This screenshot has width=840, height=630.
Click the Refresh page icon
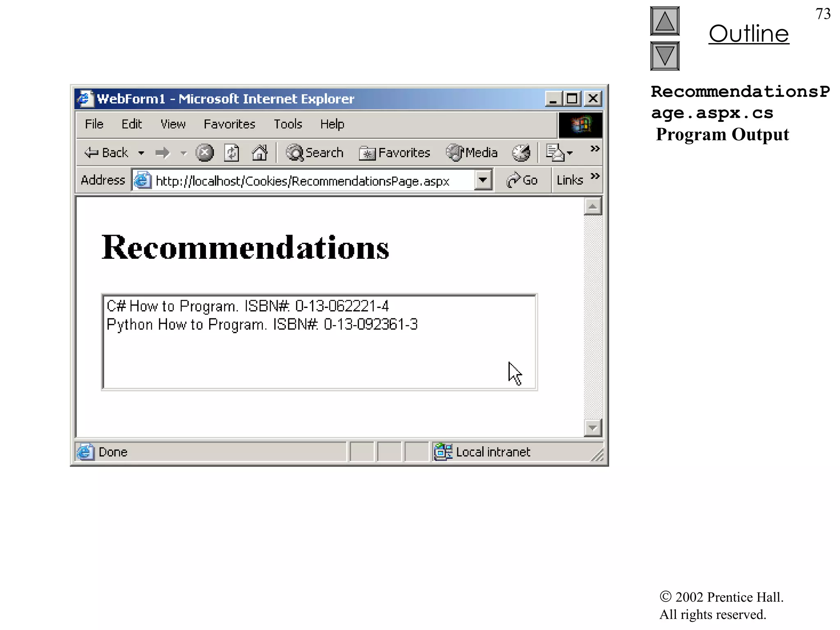(x=232, y=153)
